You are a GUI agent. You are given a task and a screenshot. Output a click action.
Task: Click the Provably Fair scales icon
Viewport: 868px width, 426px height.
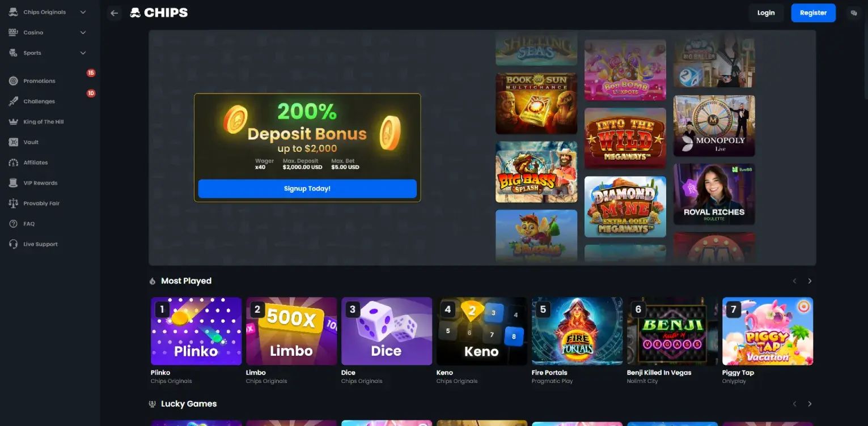14,203
